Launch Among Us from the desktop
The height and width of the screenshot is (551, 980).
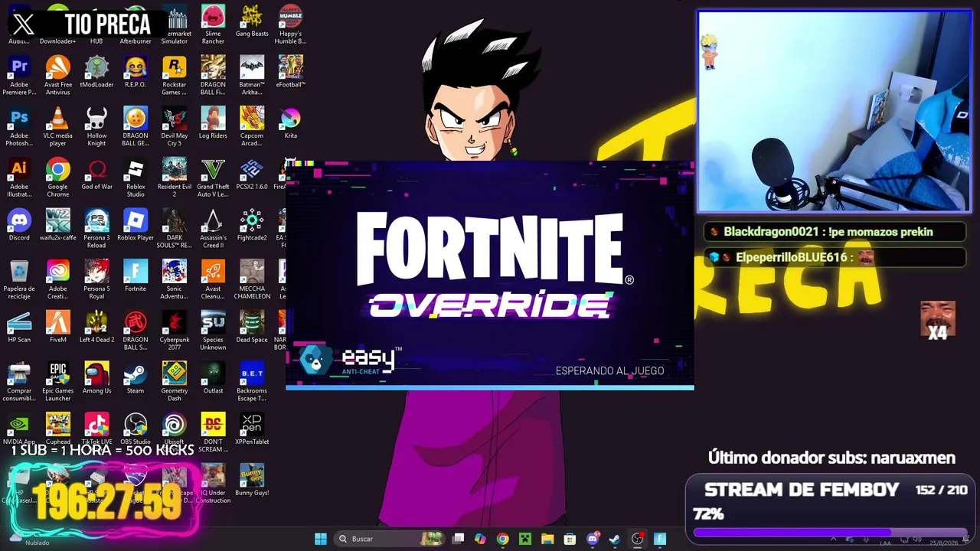[x=96, y=378]
